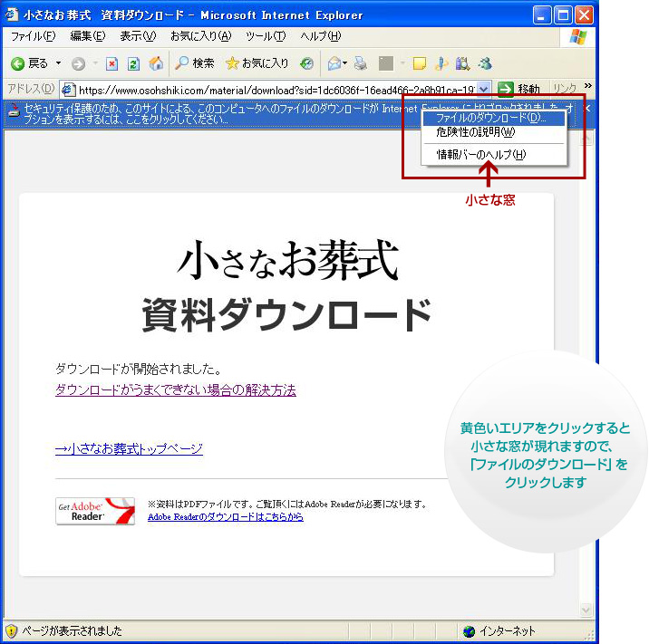Click the Back (戻る) button
Screen dimensions: 649x644
[x=29, y=63]
